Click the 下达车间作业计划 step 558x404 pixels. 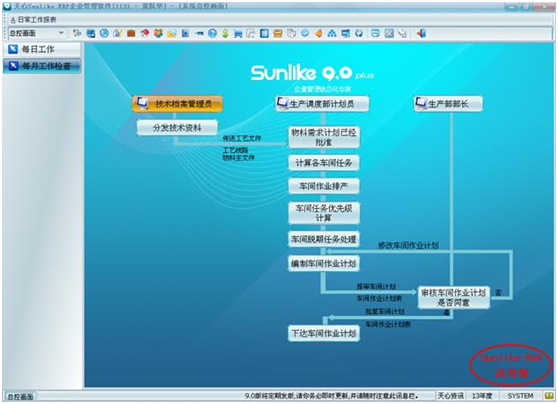coord(323,334)
